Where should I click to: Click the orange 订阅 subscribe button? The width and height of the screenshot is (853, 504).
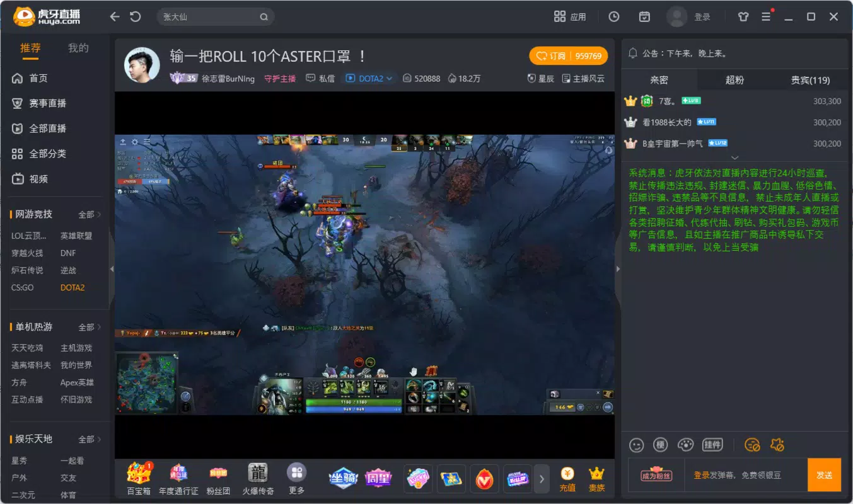tap(568, 56)
